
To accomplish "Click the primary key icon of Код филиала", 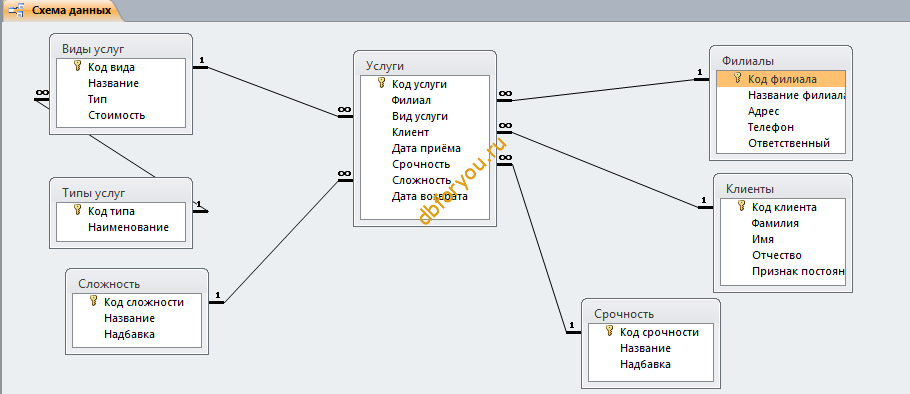I will coord(738,78).
